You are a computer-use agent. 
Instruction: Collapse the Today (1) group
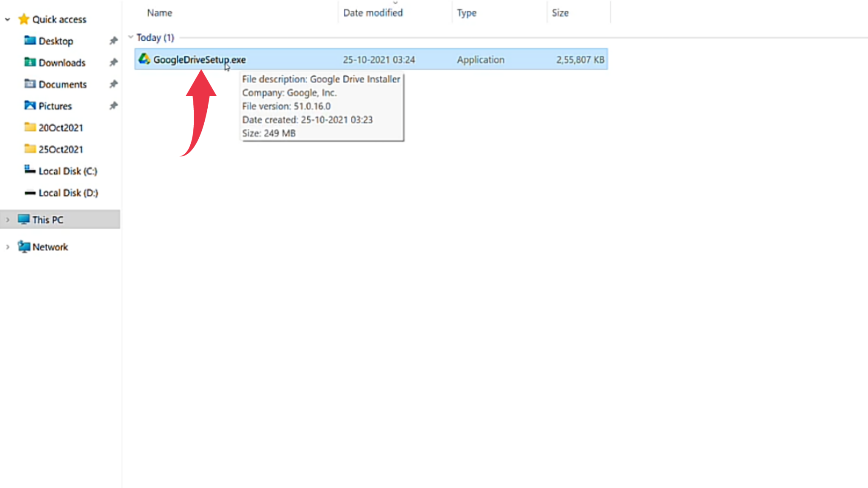131,37
